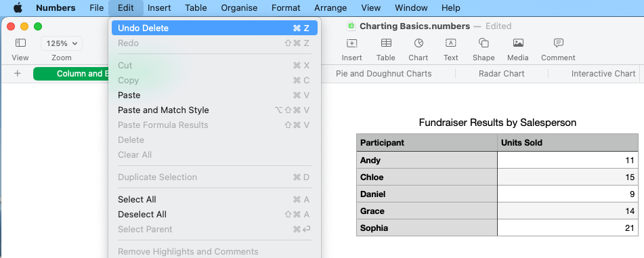Add a Comment using toolbar icon

tap(558, 43)
